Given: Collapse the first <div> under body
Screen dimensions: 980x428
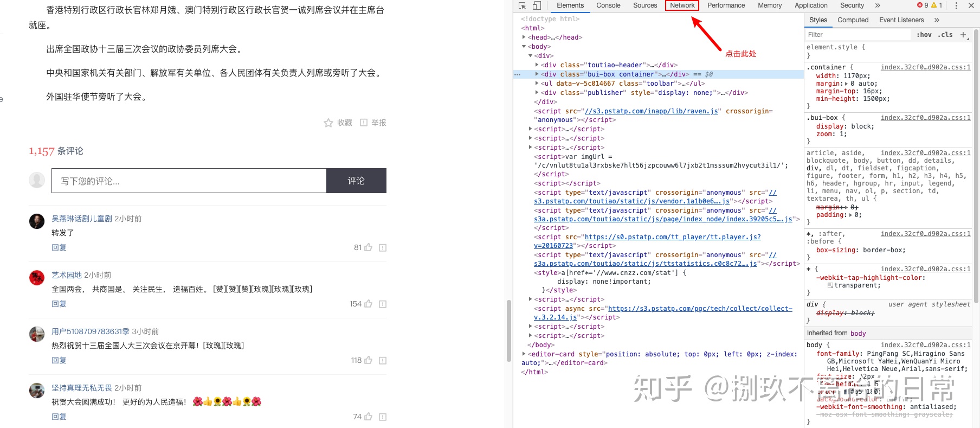Looking at the screenshot, I should (530, 56).
